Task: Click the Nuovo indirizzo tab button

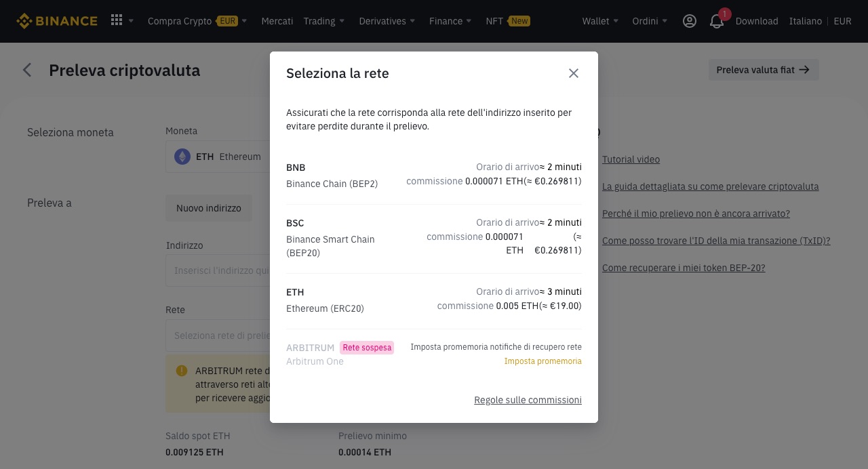Action: tap(209, 208)
